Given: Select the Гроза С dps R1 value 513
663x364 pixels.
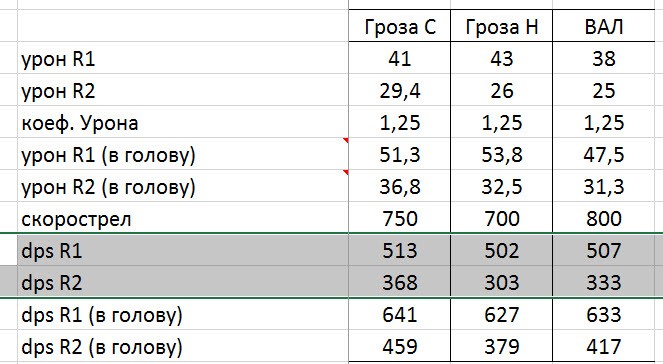Looking at the screenshot, I should click(400, 250).
